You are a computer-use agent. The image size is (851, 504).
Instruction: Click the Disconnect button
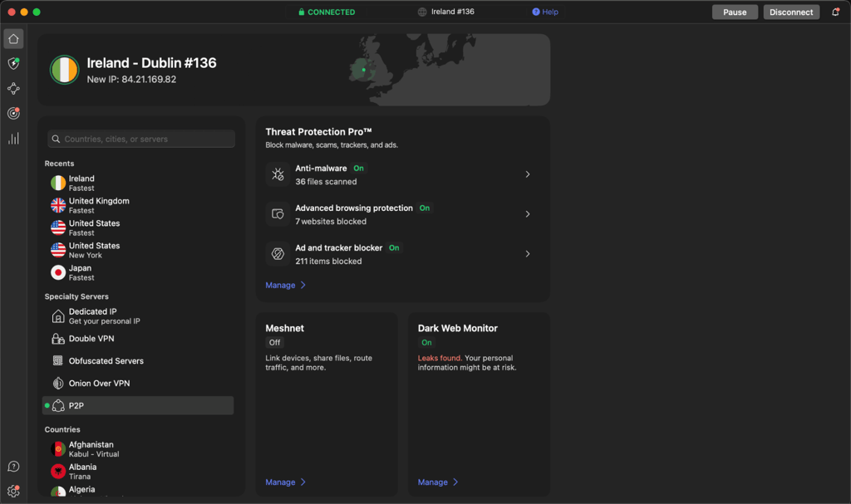pos(791,12)
